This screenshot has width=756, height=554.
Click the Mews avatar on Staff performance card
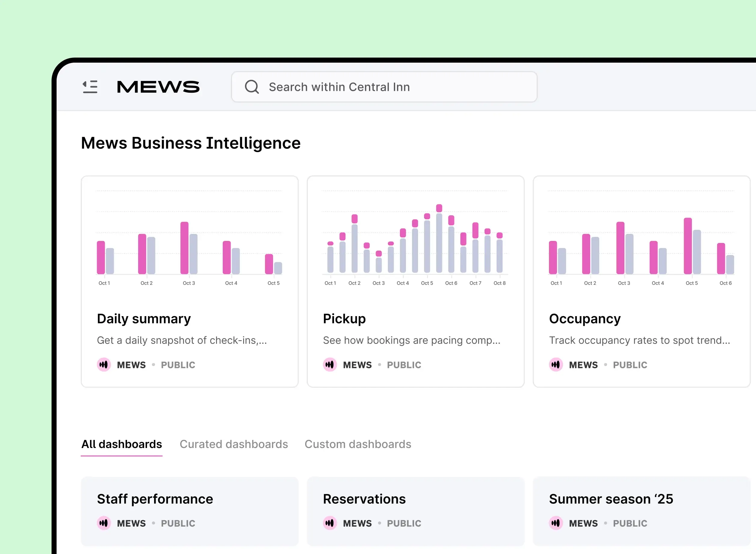point(104,523)
